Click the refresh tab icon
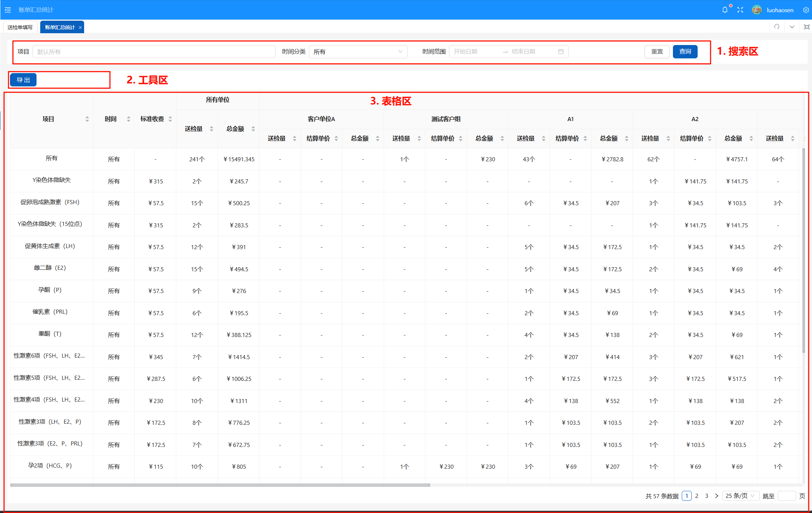This screenshot has width=812, height=513. (777, 27)
